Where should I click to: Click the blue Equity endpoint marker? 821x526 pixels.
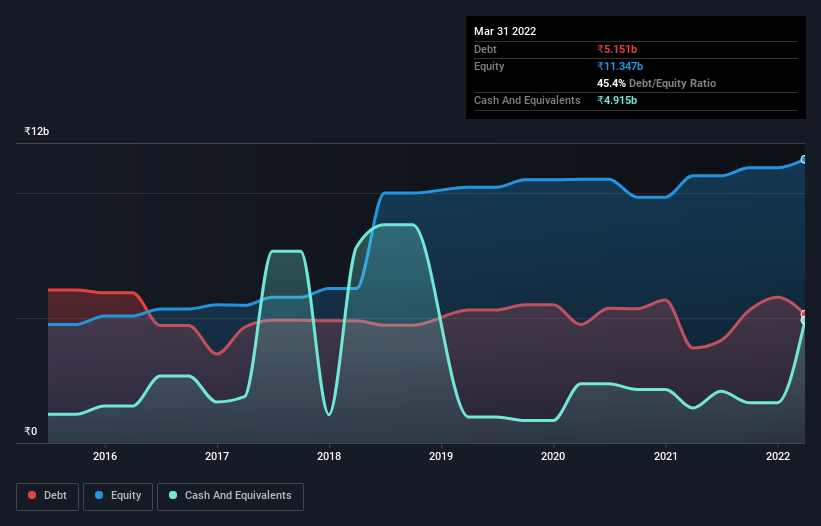tap(804, 160)
